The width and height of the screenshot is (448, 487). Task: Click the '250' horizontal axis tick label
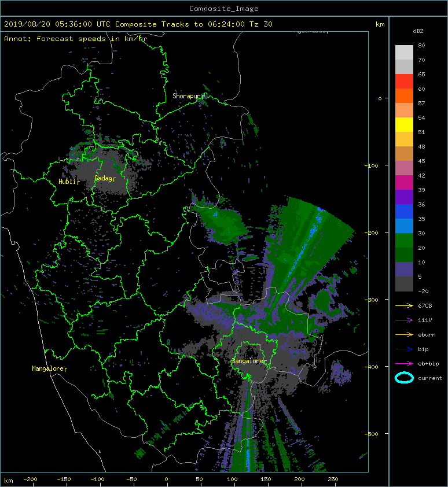(x=333, y=479)
